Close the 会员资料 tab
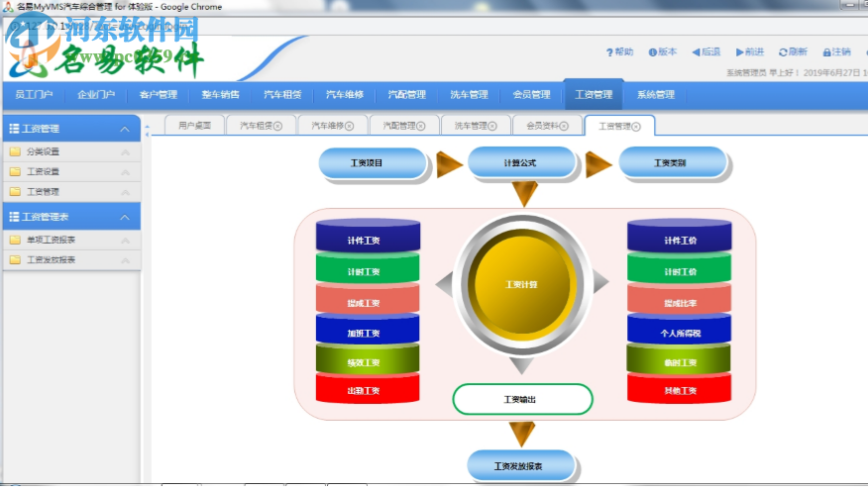The image size is (868, 492). [564, 126]
